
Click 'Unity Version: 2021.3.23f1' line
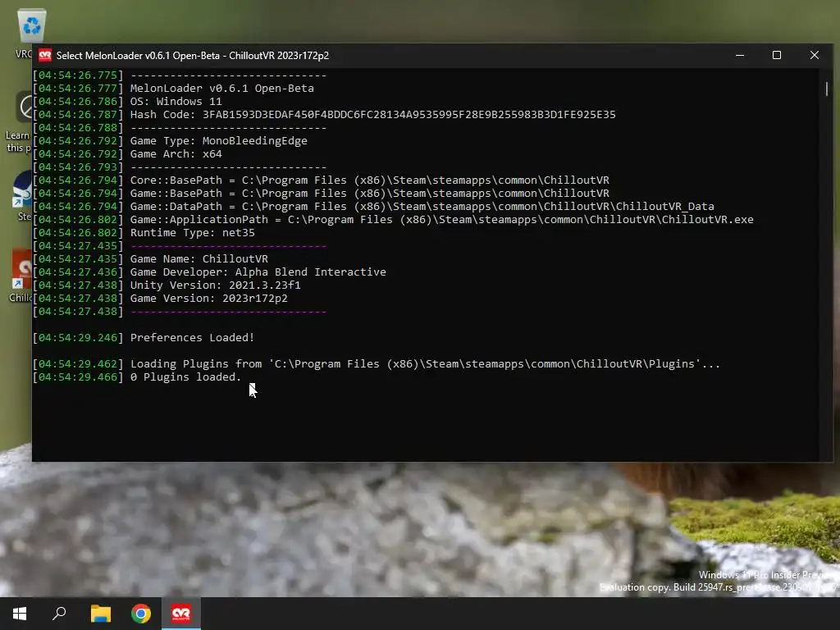tap(216, 285)
